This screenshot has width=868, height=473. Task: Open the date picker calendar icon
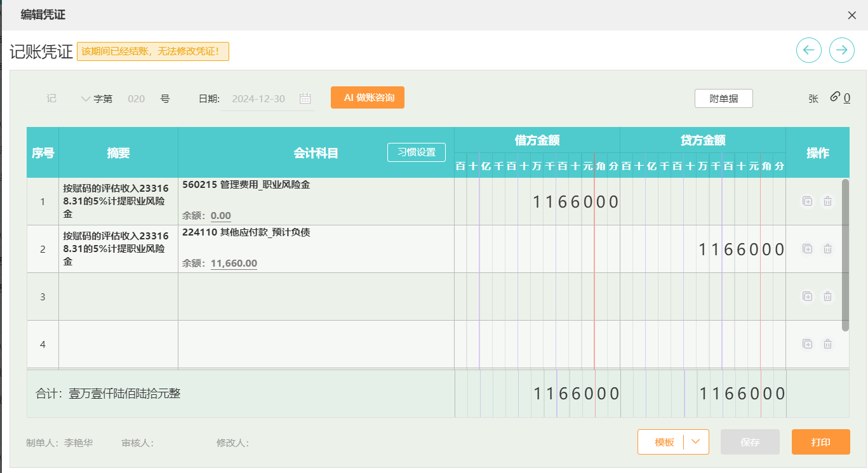point(305,98)
